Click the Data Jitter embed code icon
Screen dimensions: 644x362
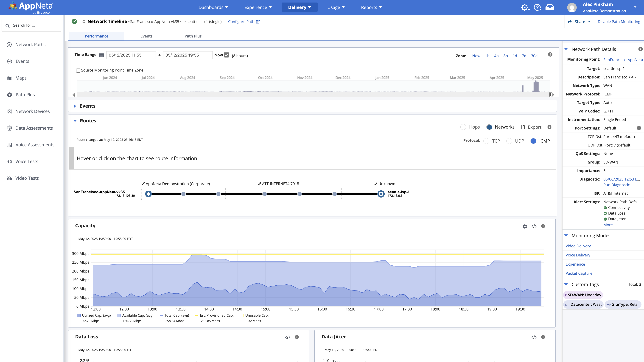pos(534,337)
